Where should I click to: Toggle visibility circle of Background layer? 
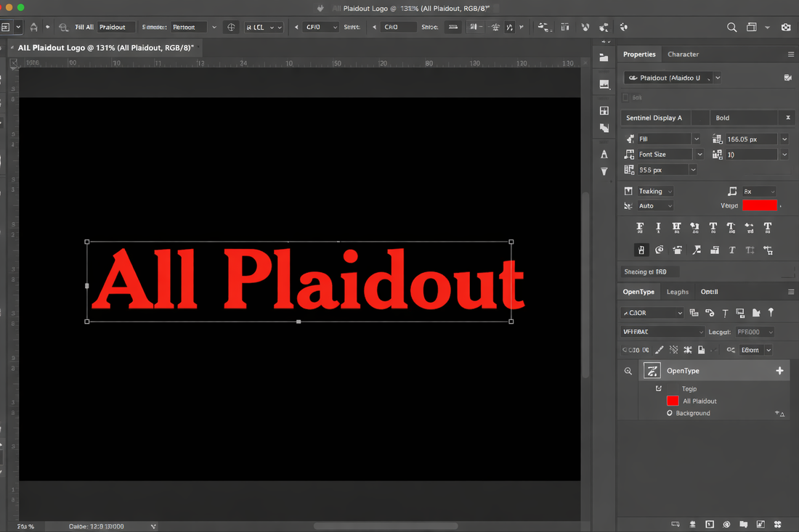(670, 413)
